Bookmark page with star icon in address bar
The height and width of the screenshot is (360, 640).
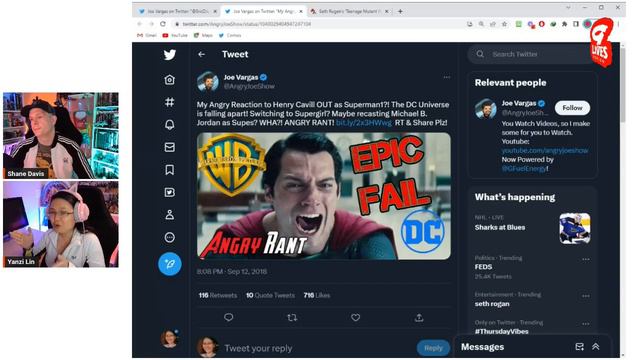click(x=504, y=24)
